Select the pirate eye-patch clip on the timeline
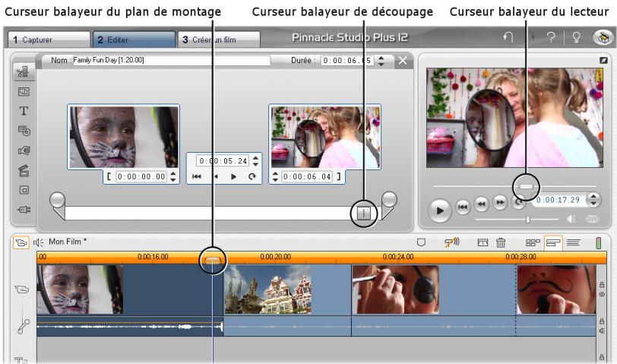Viewport: 617px width, 364px height. point(434,290)
